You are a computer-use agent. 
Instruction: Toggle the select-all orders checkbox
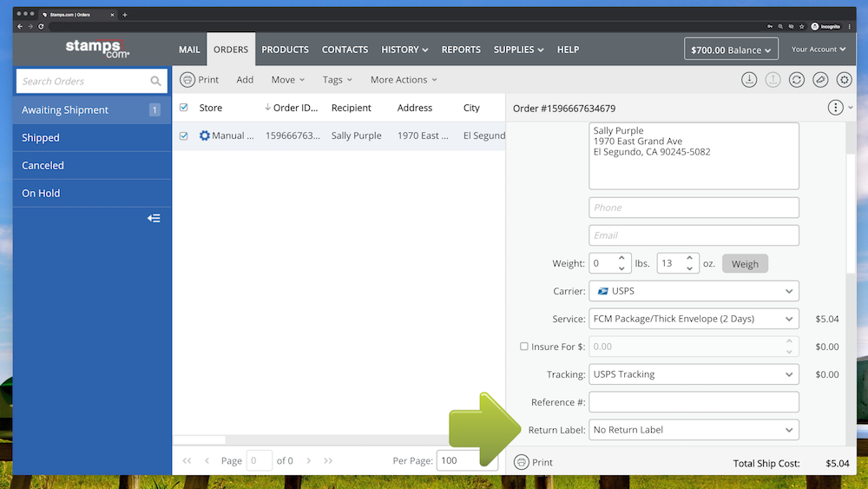click(x=183, y=108)
